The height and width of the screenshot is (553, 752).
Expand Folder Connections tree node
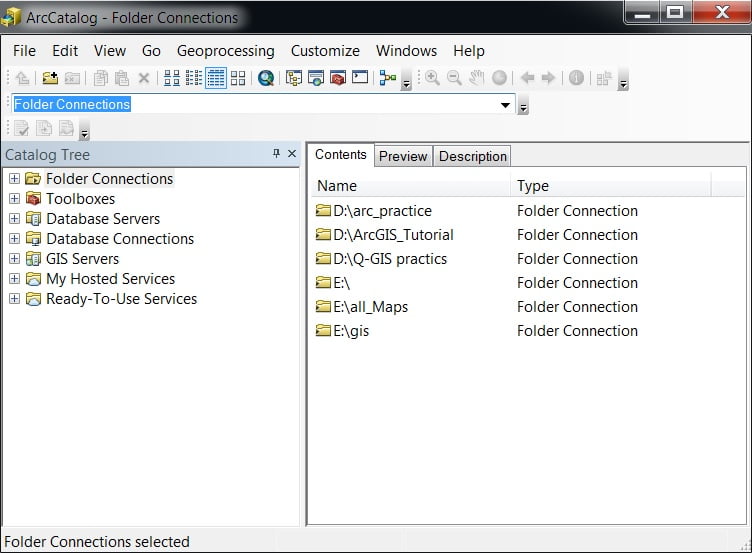[14, 178]
